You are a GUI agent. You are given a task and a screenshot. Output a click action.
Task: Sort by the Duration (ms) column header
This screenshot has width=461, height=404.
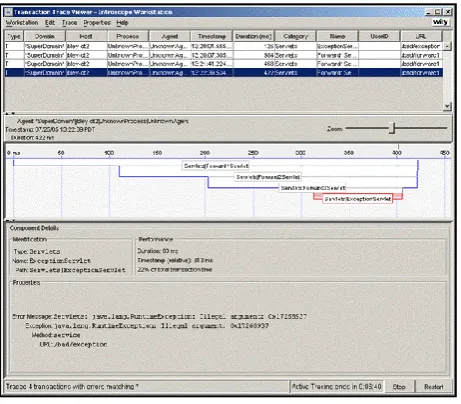(253, 36)
